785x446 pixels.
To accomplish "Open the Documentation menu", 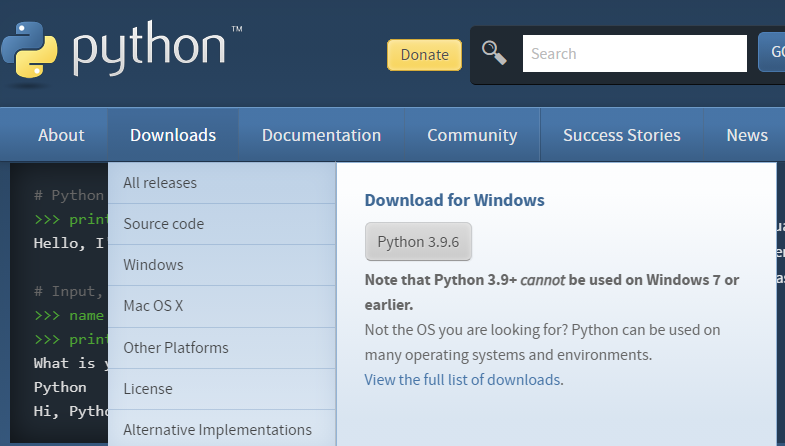I will 321,135.
